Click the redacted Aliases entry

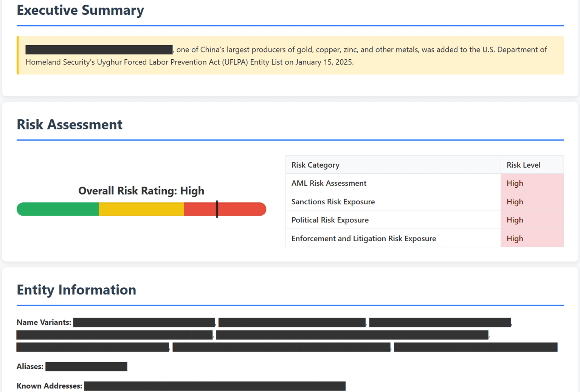coord(86,366)
